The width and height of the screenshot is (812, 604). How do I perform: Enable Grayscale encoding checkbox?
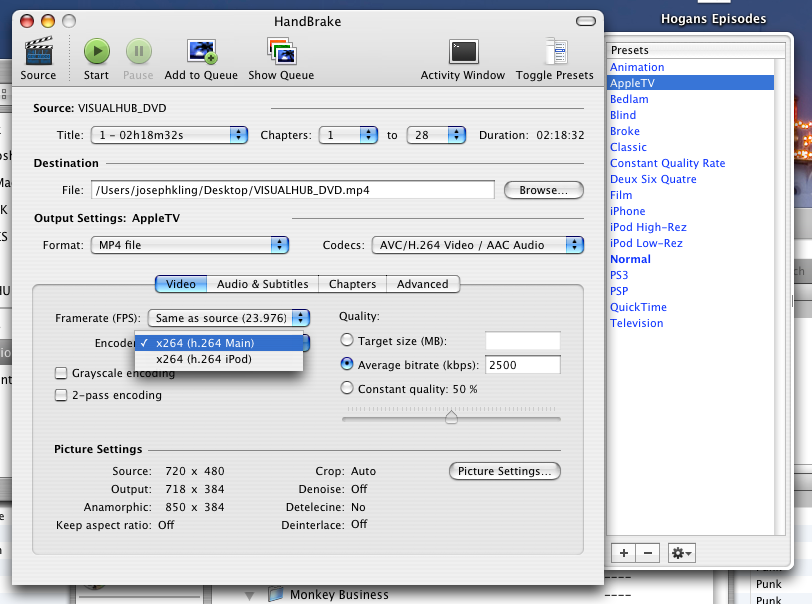click(61, 373)
